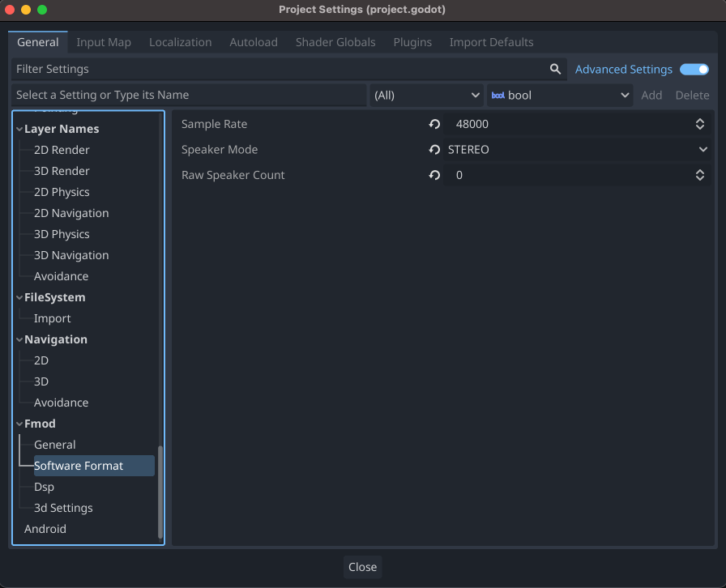Image resolution: width=726 pixels, height=588 pixels.
Task: Select 3D Render under Layer Names
Action: (62, 172)
